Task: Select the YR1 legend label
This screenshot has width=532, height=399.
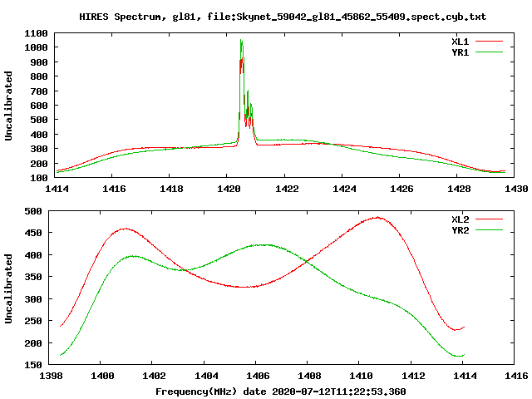Action: coord(460,52)
